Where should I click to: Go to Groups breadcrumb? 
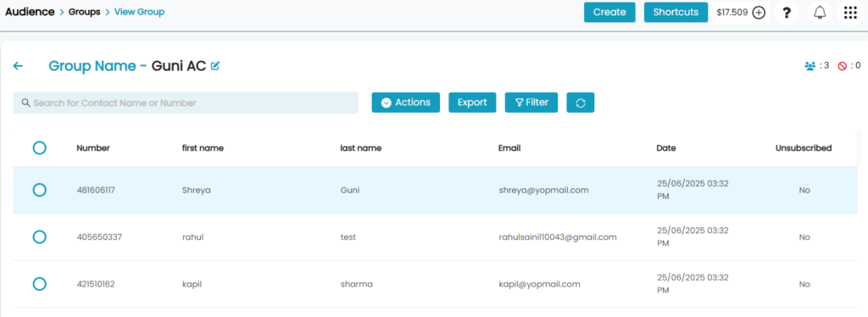coord(84,12)
